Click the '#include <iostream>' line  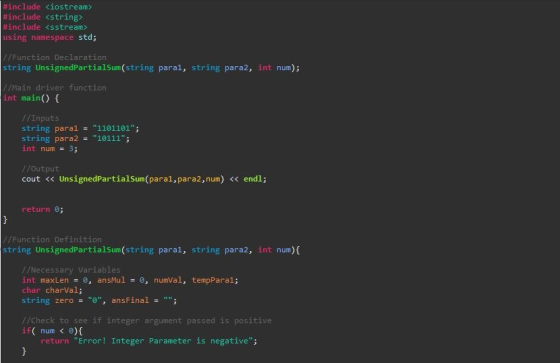(x=47, y=7)
